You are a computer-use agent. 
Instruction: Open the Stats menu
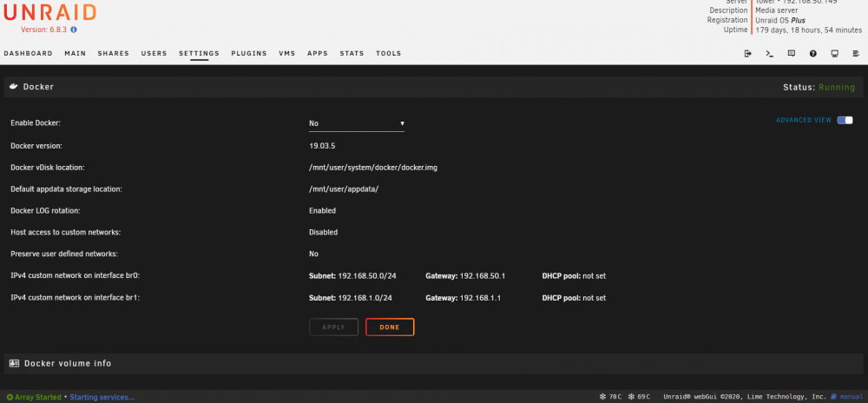(352, 54)
